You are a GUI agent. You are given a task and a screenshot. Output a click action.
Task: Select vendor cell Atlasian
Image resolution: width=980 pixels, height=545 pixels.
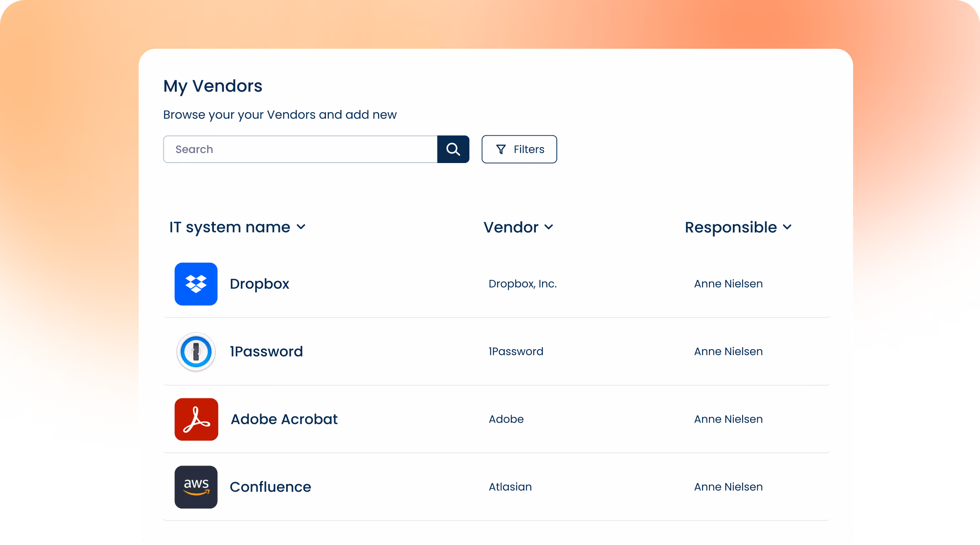click(x=510, y=487)
